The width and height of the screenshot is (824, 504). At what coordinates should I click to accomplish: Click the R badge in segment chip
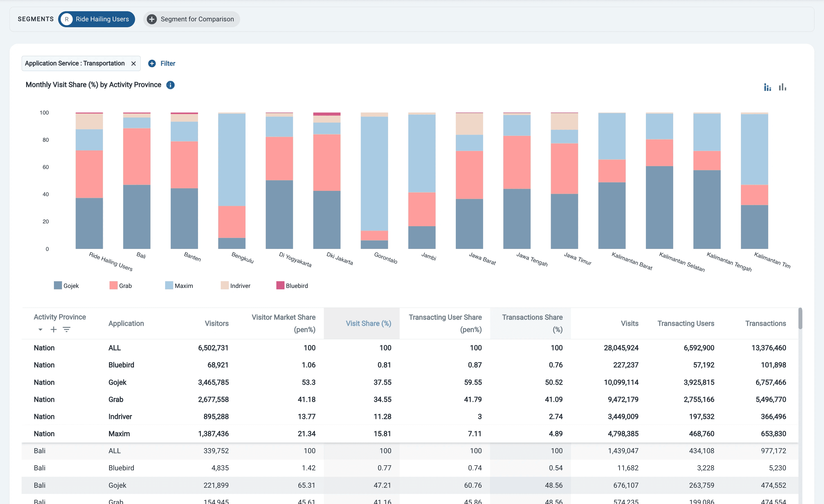67,19
